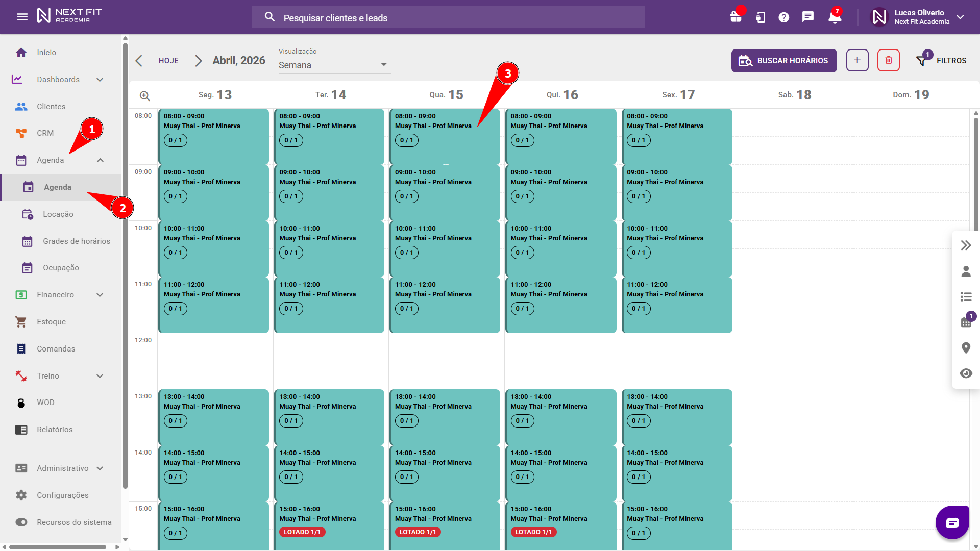Click the HOJE button

coord(168,60)
